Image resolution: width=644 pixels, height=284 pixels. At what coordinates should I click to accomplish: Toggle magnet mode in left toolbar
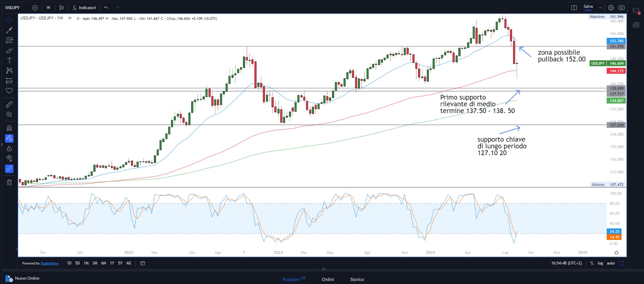pyautogui.click(x=9, y=128)
